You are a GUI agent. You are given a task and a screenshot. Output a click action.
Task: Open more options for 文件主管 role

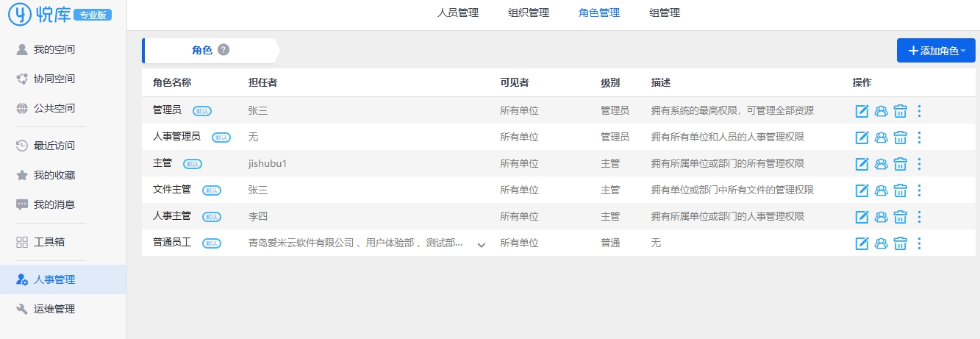point(919,190)
